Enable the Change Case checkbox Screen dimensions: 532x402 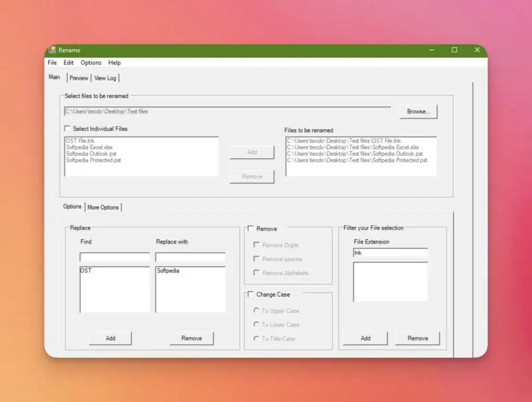250,294
